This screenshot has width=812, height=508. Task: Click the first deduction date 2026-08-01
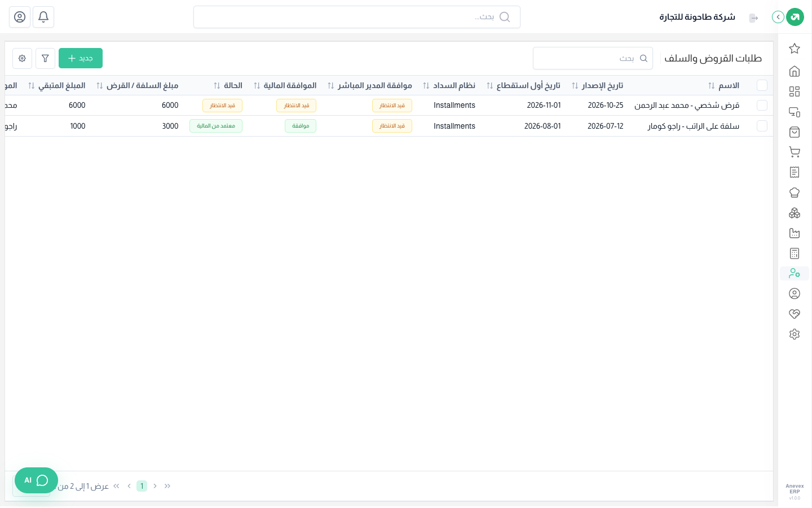click(542, 126)
